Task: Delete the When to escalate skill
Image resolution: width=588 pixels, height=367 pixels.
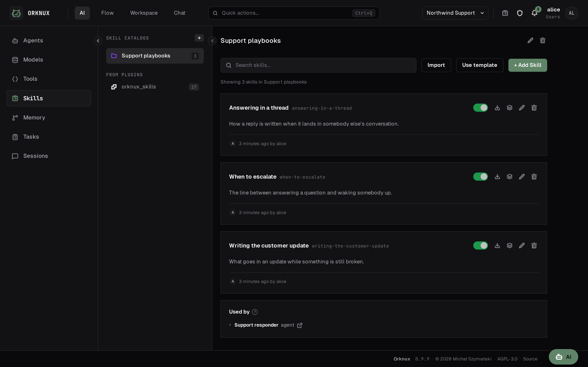Action: [x=534, y=176]
